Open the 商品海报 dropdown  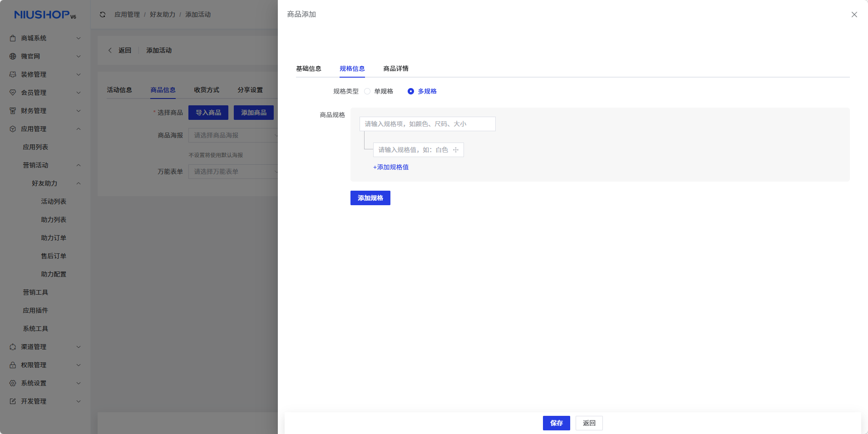point(233,135)
